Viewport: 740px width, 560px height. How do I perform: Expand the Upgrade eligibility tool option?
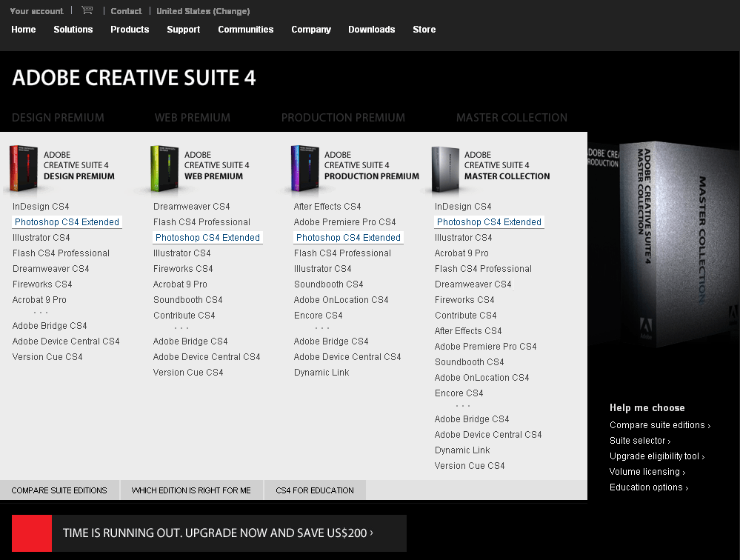tap(656, 456)
